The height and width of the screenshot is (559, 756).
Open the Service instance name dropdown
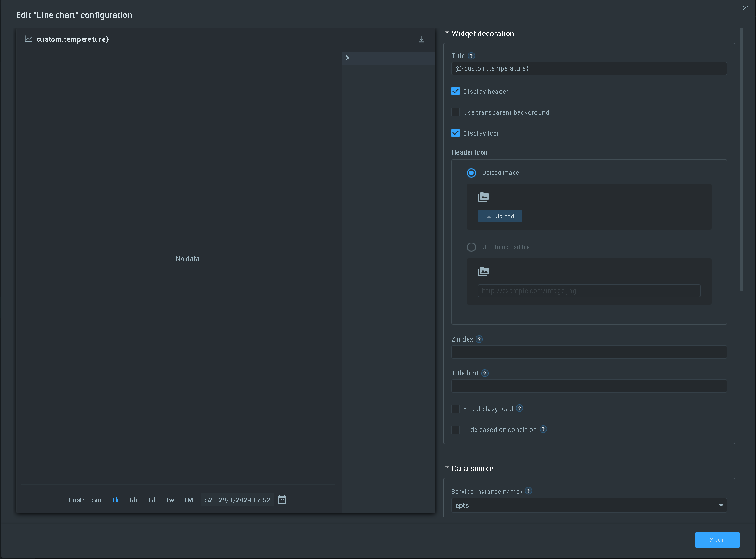point(589,505)
